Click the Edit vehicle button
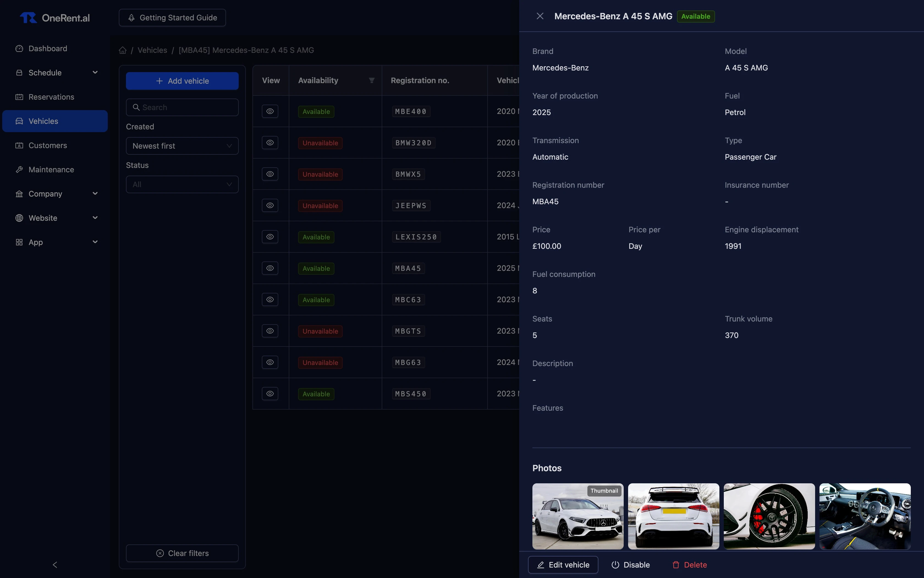 (x=563, y=565)
